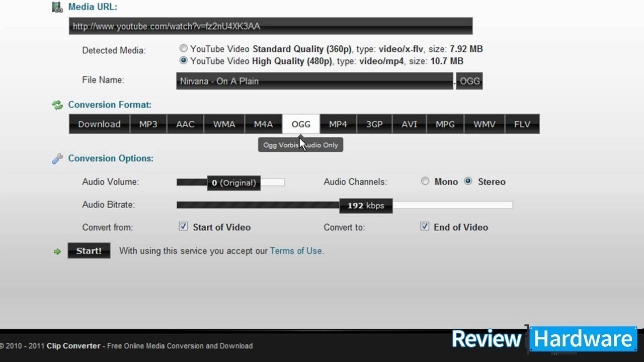Click the File Name input field
Viewport: 644px width, 362px height.
[x=314, y=81]
